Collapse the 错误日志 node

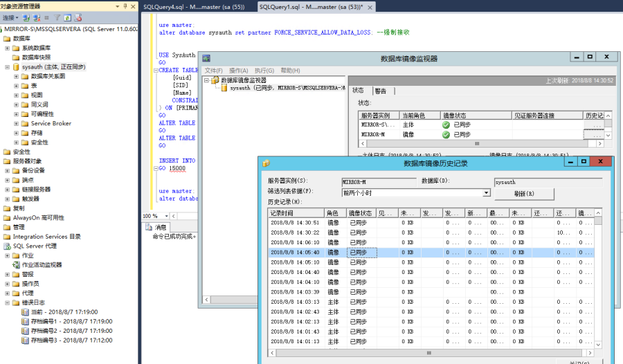pos(7,303)
